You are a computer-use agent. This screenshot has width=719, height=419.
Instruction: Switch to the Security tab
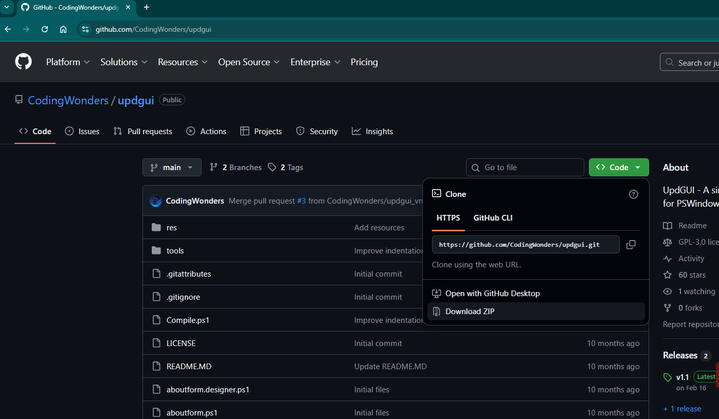317,132
